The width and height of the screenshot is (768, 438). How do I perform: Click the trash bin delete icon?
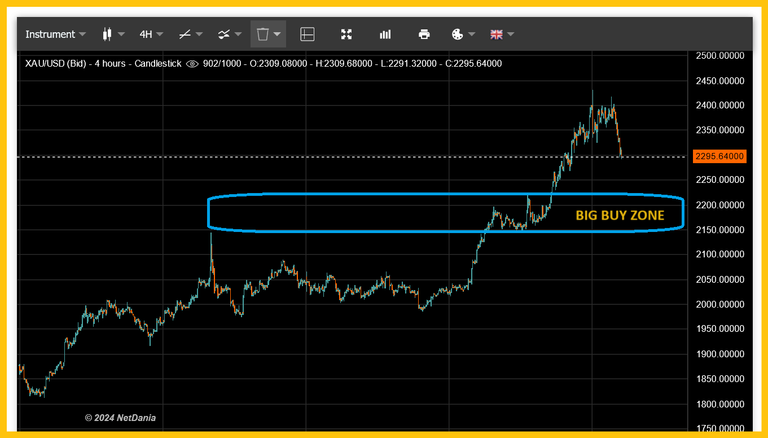pos(263,34)
